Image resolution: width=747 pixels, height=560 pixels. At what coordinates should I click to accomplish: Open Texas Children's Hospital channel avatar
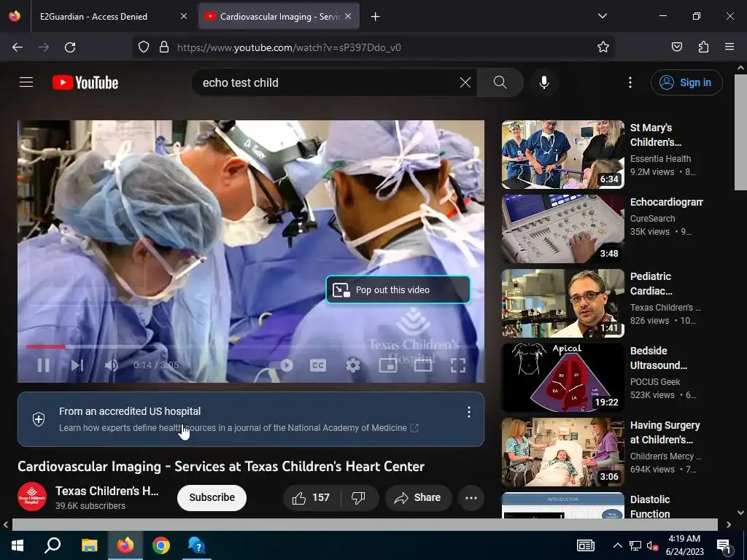tap(32, 497)
